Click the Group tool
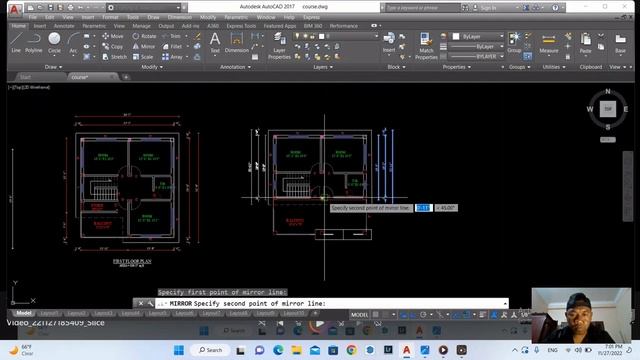 click(x=514, y=43)
